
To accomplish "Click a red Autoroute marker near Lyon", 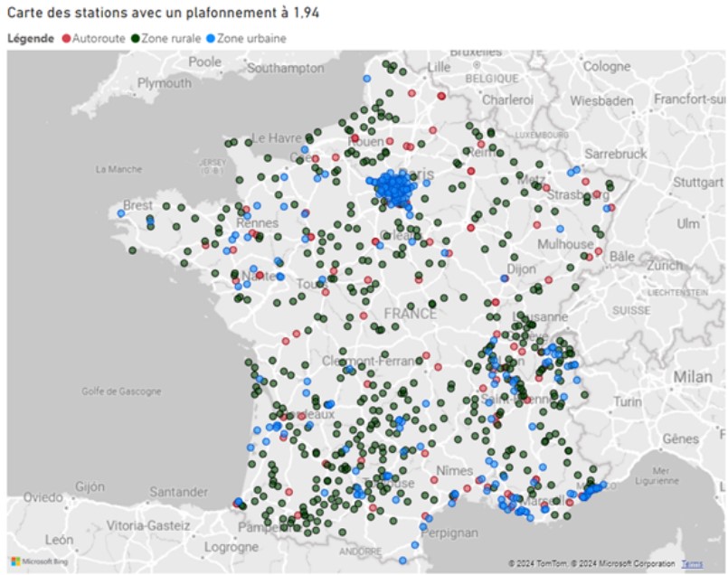I will (x=513, y=348).
